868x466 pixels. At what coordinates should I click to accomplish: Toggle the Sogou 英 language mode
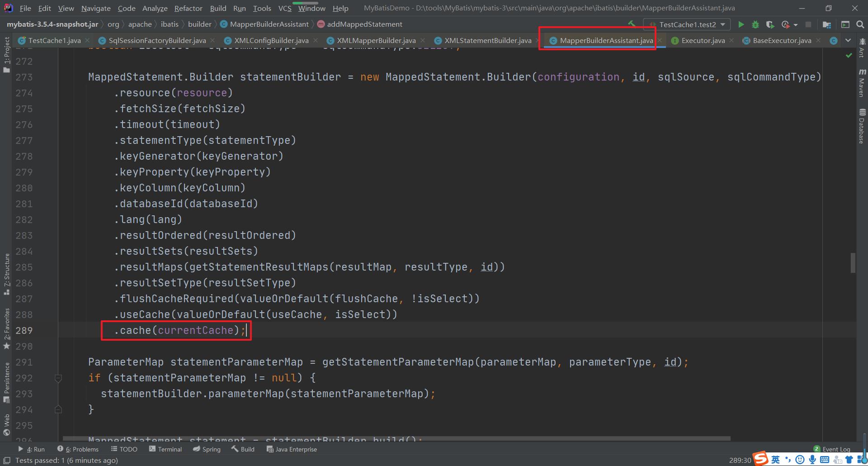coord(775,460)
